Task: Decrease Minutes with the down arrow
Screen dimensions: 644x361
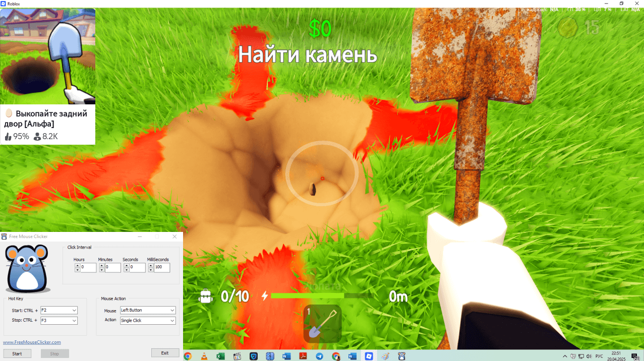Action: pyautogui.click(x=102, y=270)
